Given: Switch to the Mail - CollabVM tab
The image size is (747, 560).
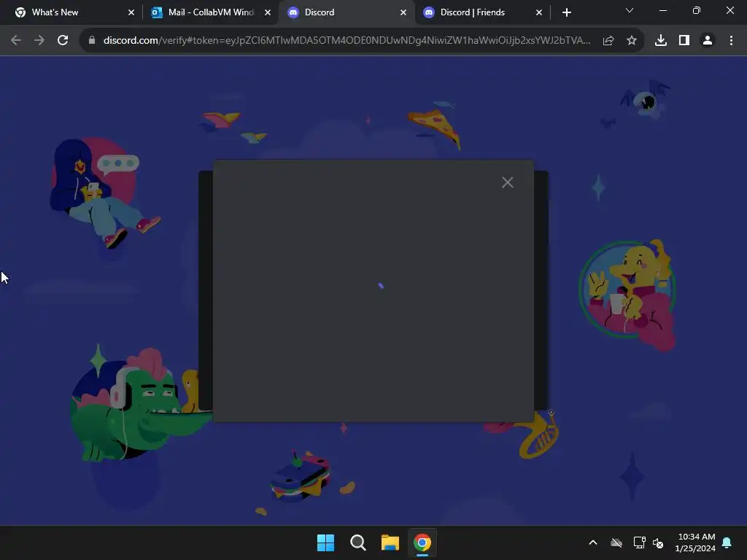Looking at the screenshot, I should 211,12.
